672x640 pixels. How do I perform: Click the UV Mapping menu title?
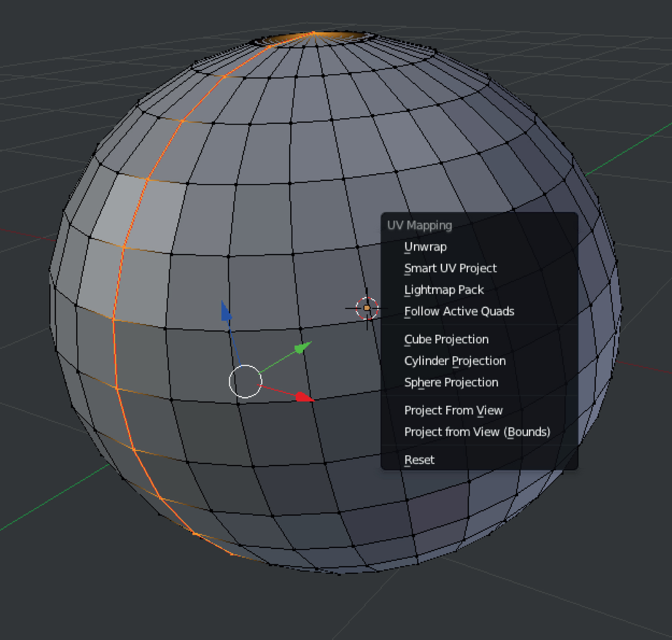coord(419,225)
